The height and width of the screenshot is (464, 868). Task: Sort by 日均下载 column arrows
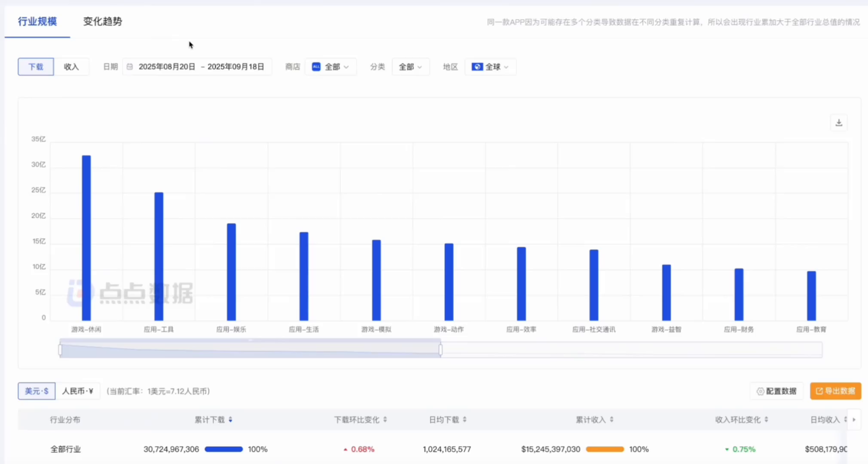coord(465,420)
